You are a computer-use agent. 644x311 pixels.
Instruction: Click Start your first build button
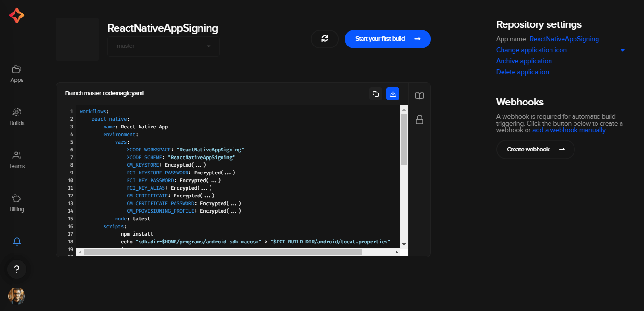pos(387,39)
